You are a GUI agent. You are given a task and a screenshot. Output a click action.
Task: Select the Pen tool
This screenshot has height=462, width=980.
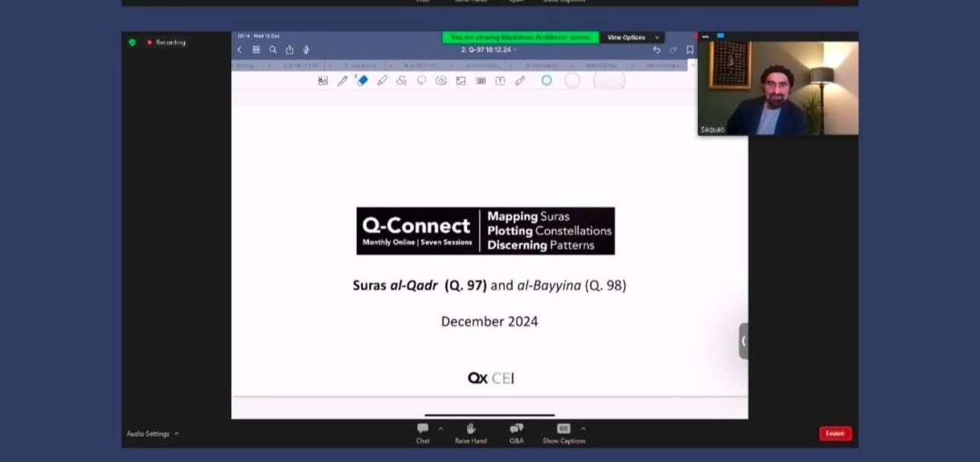(343, 81)
